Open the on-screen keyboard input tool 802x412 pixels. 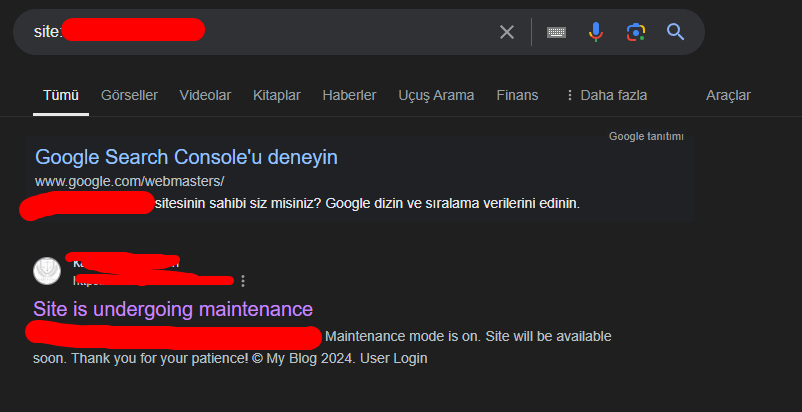556,32
